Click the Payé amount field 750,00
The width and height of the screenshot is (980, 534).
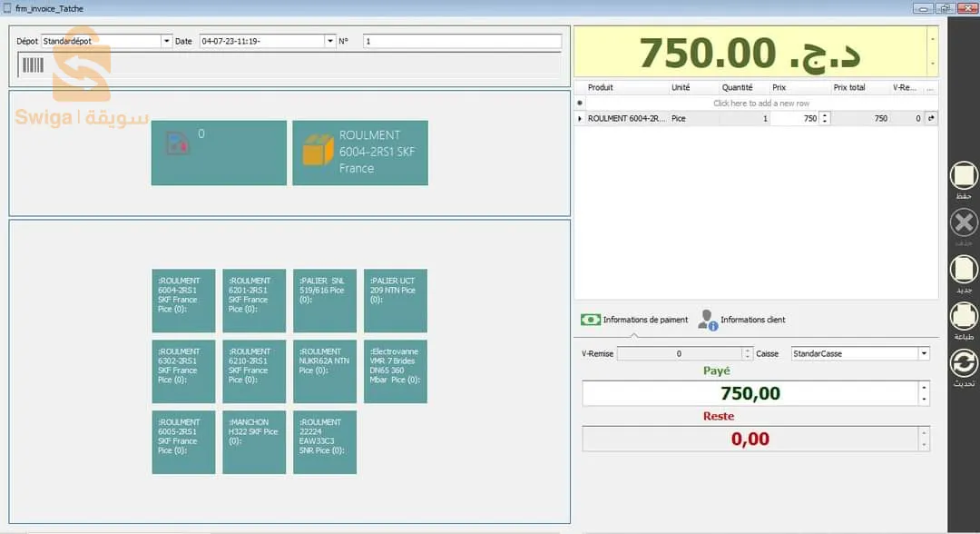coord(750,393)
